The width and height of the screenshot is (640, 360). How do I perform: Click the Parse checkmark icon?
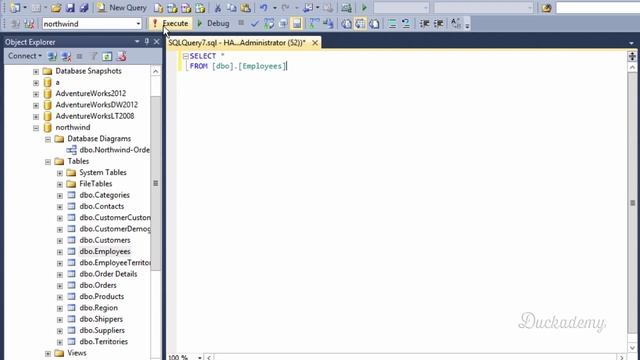[255, 24]
